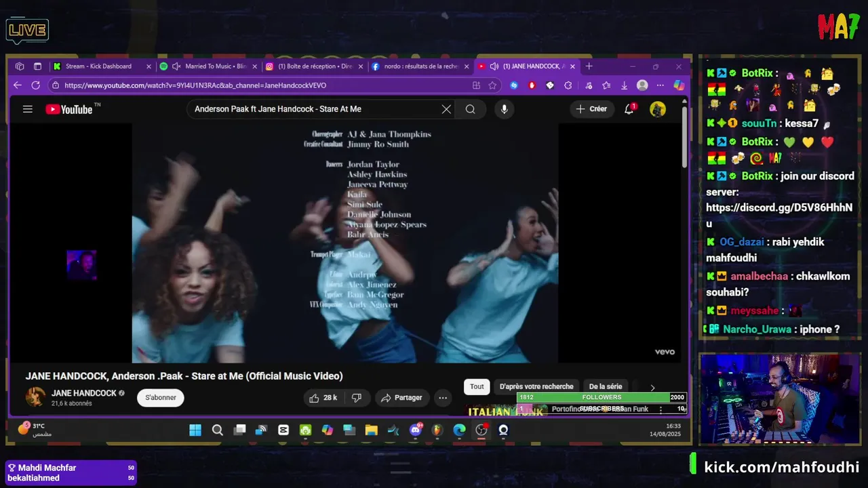Click username souuTn in chat
Screen dimensions: 868x488
(758, 124)
